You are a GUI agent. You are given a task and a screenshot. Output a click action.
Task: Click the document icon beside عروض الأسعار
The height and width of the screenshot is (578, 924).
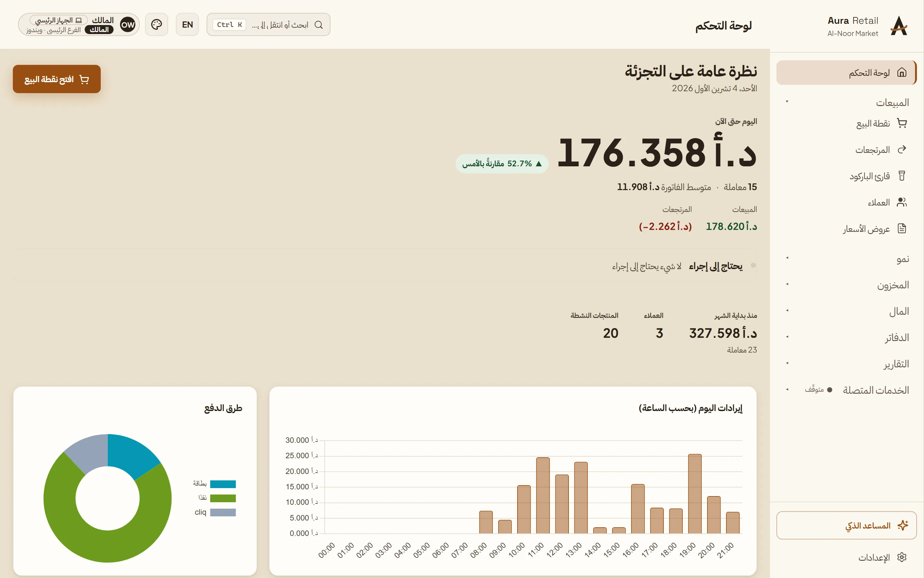coord(902,229)
